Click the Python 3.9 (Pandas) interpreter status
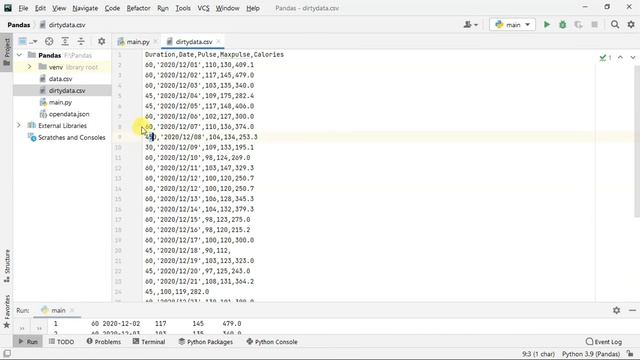640x360 pixels. 591,354
